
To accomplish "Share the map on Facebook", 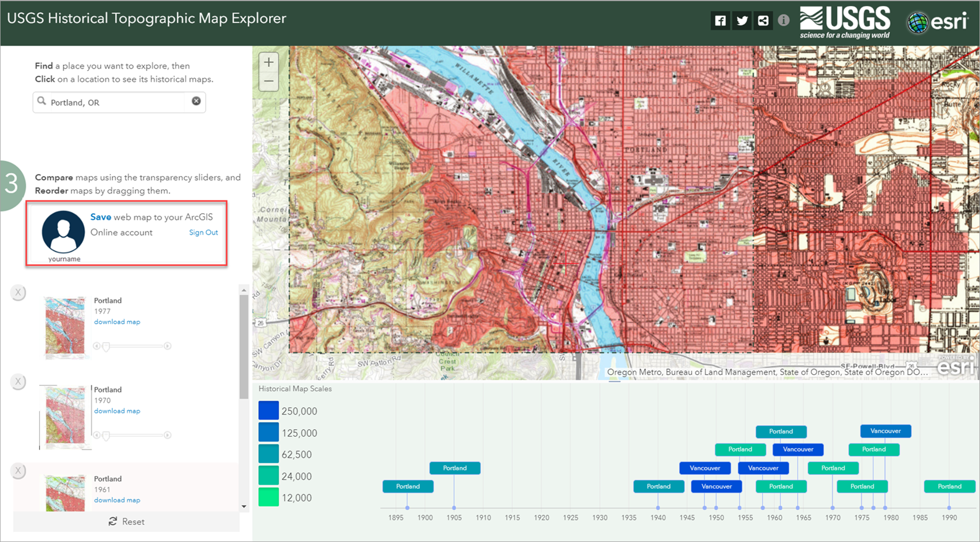I will (719, 20).
